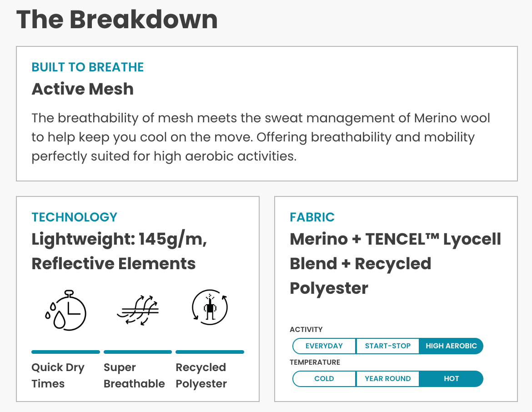
Task: Click the Recycled Polyester feature label
Action: tap(201, 375)
